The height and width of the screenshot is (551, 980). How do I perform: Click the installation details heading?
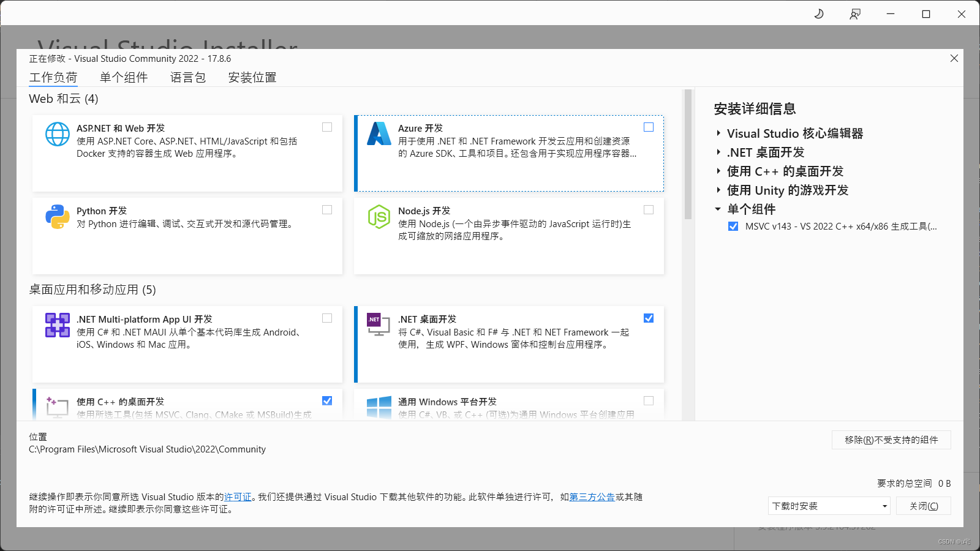755,109
